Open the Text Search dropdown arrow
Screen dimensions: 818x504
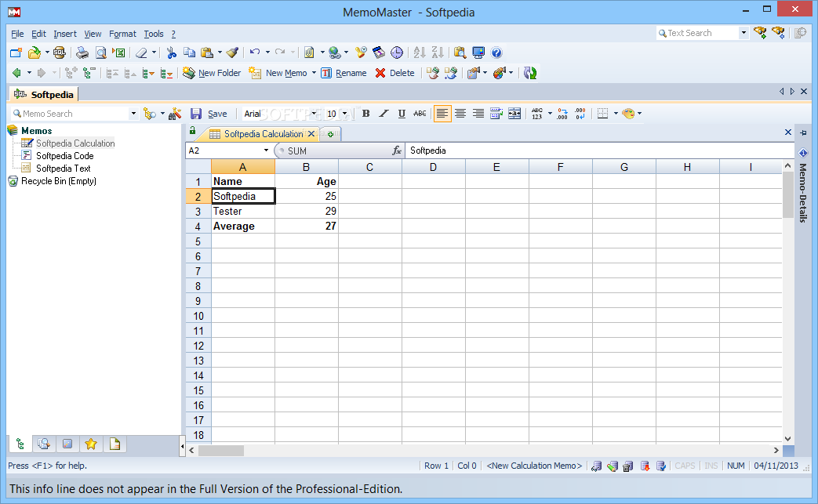point(744,33)
